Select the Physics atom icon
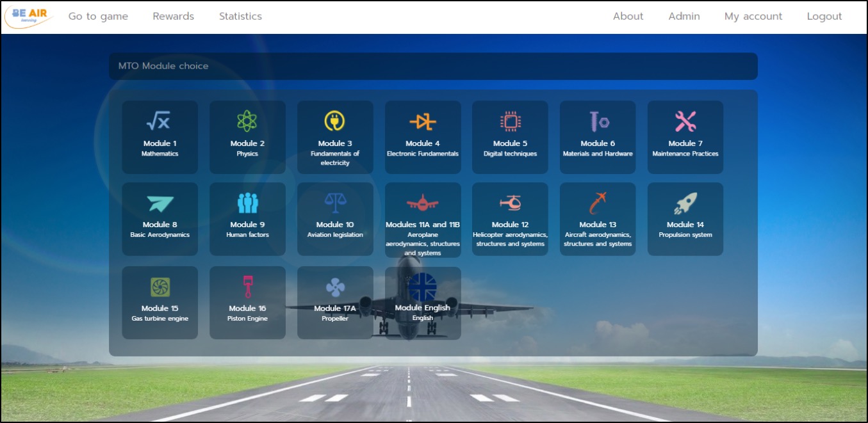 click(247, 121)
